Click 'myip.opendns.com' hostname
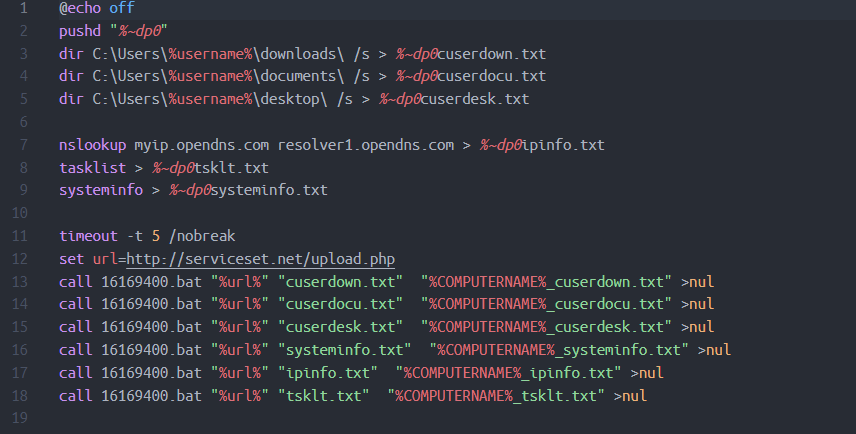 click(x=202, y=145)
